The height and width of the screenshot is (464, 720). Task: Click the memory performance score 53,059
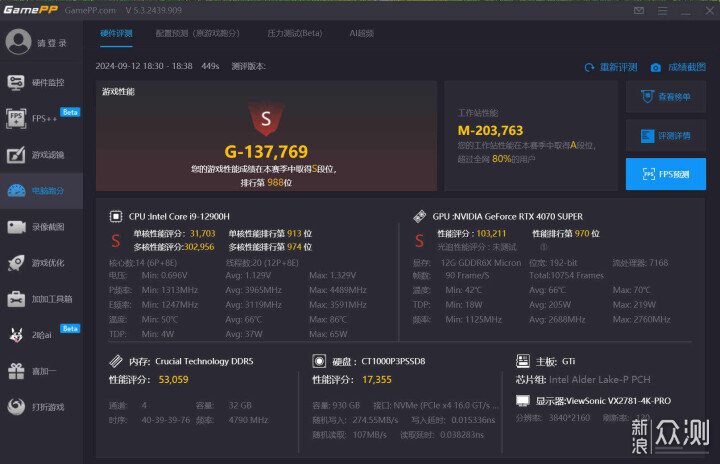point(174,379)
